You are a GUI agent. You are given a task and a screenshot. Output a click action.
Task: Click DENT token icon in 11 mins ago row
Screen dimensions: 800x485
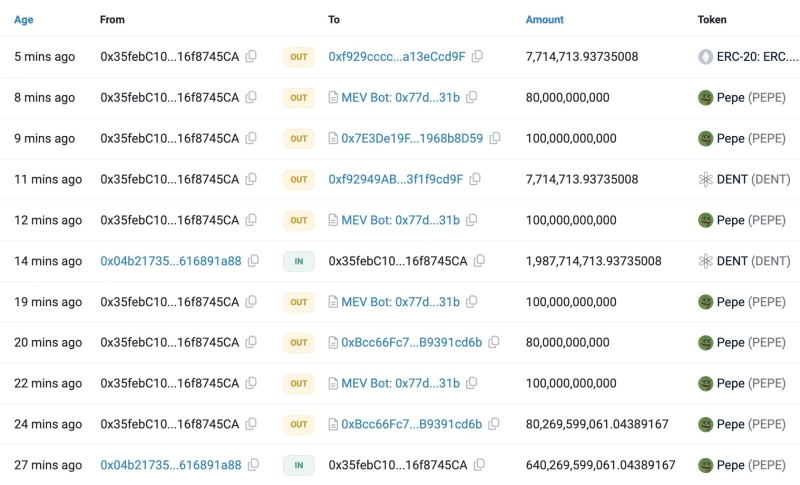705,180
